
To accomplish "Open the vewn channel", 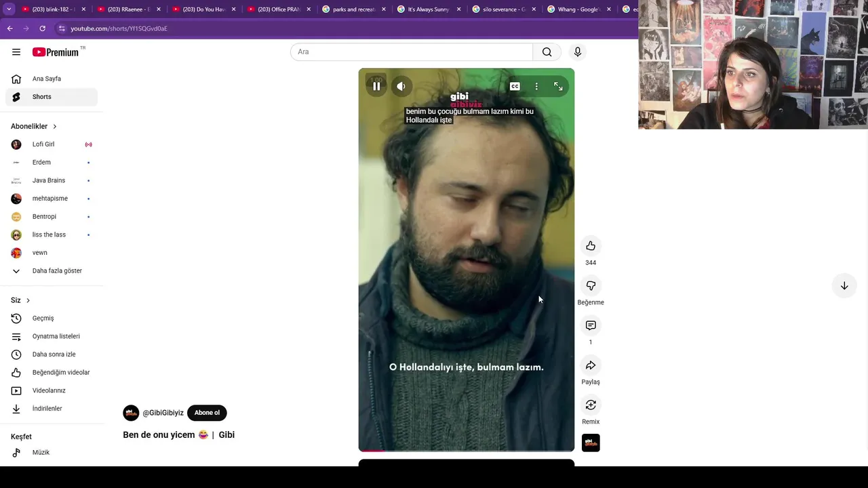I will (x=52, y=253).
